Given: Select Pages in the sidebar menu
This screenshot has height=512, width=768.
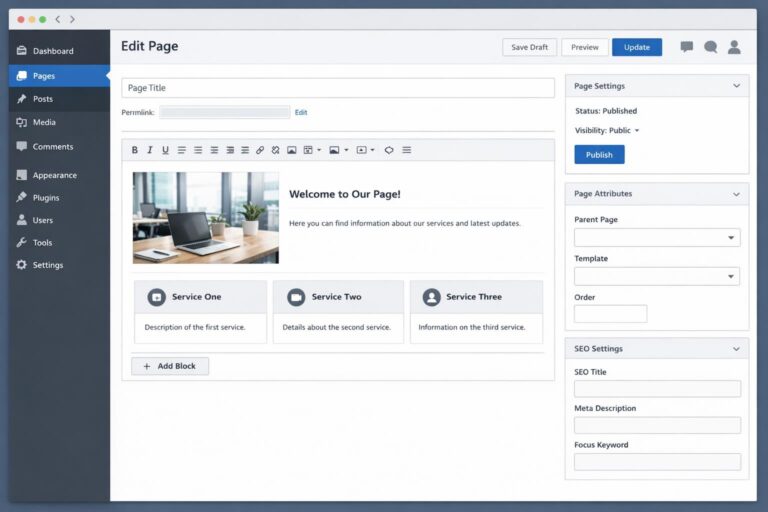Looking at the screenshot, I should [59, 76].
